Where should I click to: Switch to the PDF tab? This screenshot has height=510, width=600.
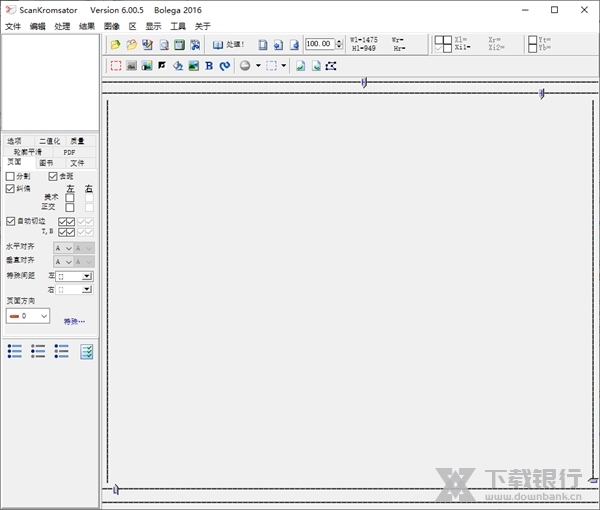click(x=69, y=152)
